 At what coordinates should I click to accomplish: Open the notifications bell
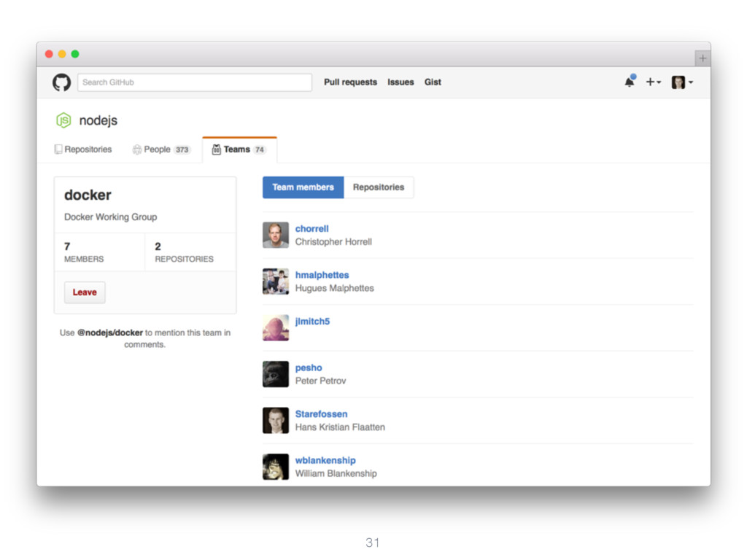630,82
